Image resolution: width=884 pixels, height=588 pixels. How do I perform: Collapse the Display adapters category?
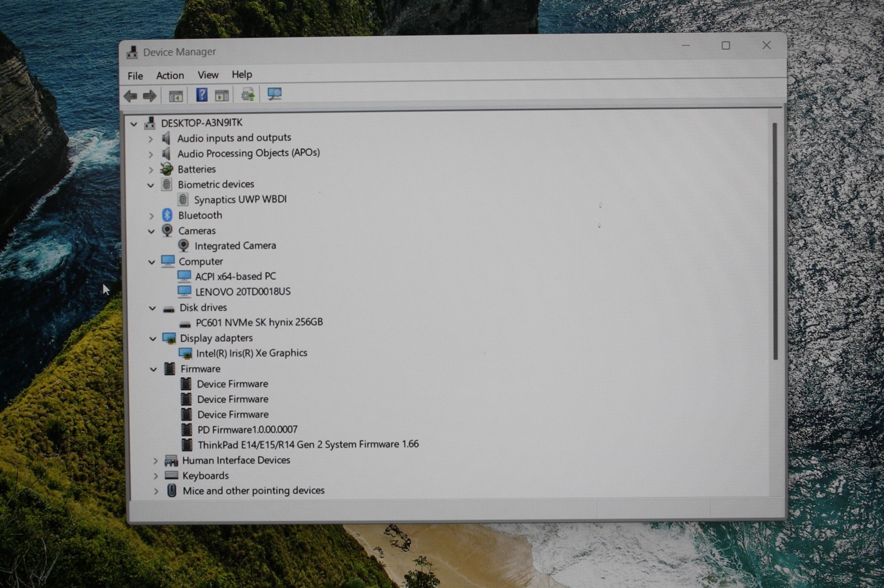(x=153, y=339)
